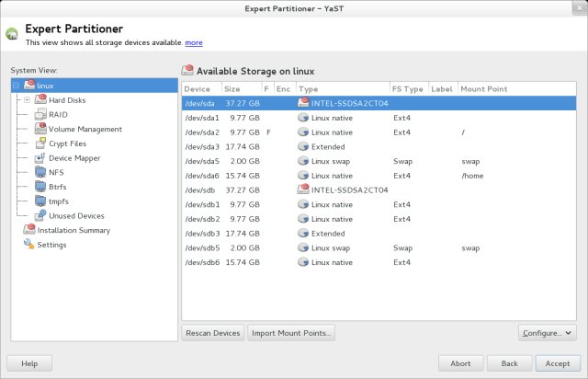Click the Label column header
The image size is (588, 379).
tap(443, 89)
